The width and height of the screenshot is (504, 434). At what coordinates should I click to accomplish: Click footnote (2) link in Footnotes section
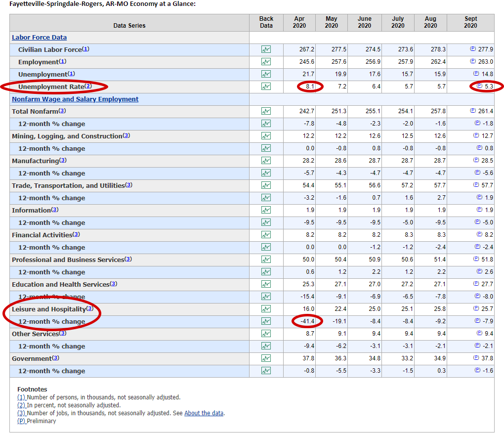tap(22, 405)
